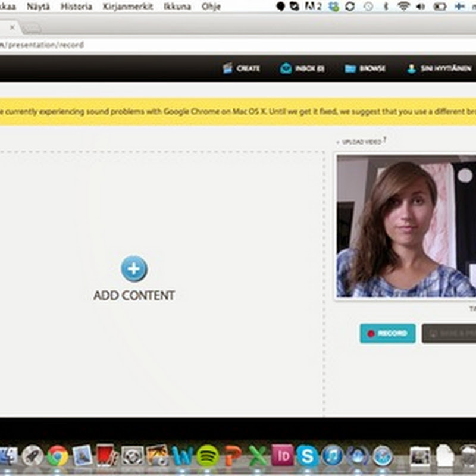Open the Time Machine clock menu
The height and width of the screenshot is (476, 476).
coord(368,7)
